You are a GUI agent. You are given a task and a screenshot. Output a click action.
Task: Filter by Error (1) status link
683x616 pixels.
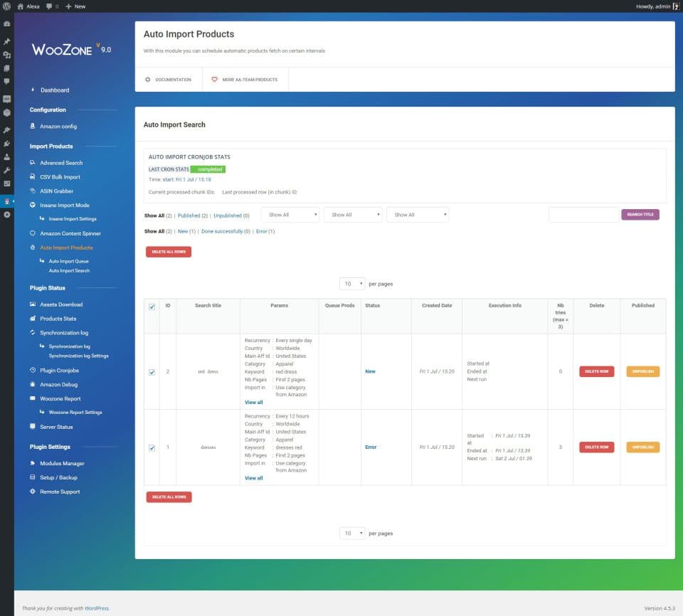(265, 231)
